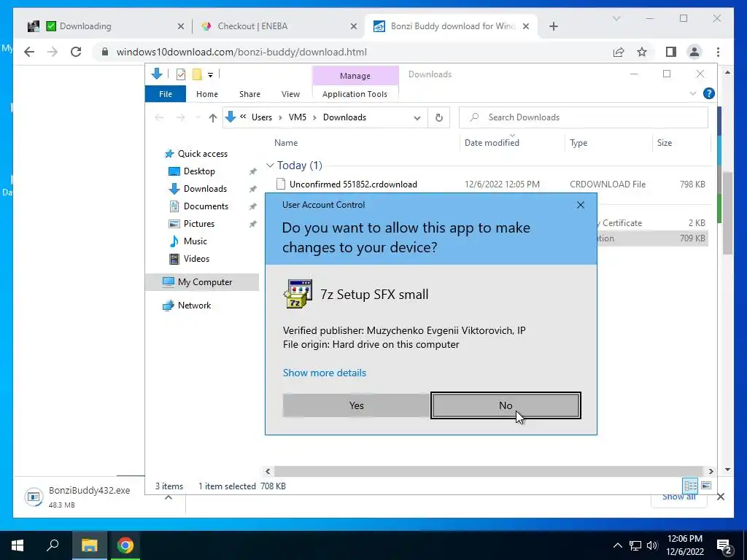Select Documents in navigation pane
Image resolution: width=747 pixels, height=560 pixels.
(x=206, y=206)
